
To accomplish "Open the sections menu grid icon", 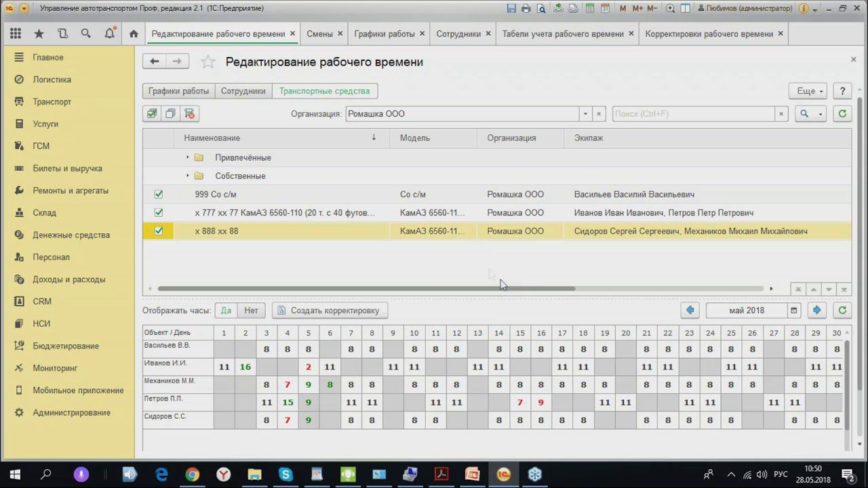I will pyautogui.click(x=16, y=34).
